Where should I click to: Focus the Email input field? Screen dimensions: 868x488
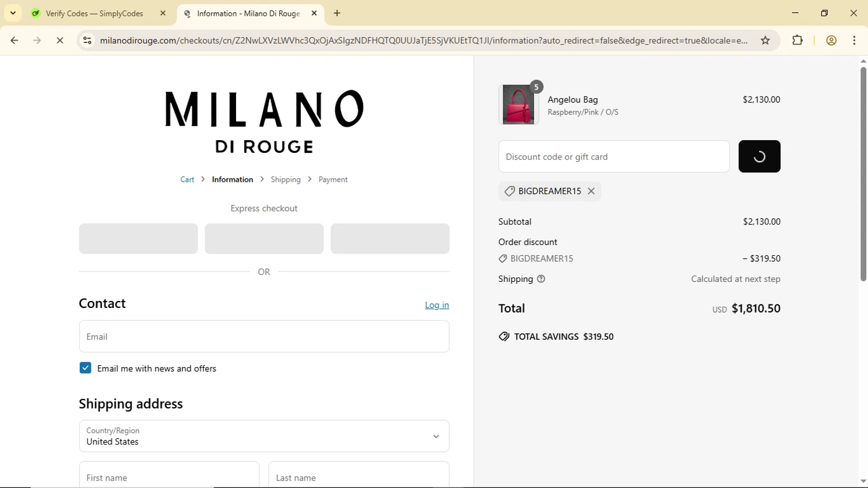(x=264, y=336)
